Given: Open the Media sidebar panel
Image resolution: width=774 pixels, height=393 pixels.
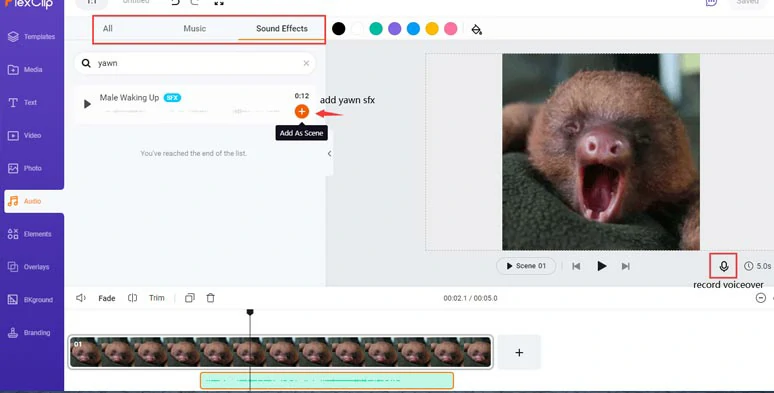Looking at the screenshot, I should 25,70.
